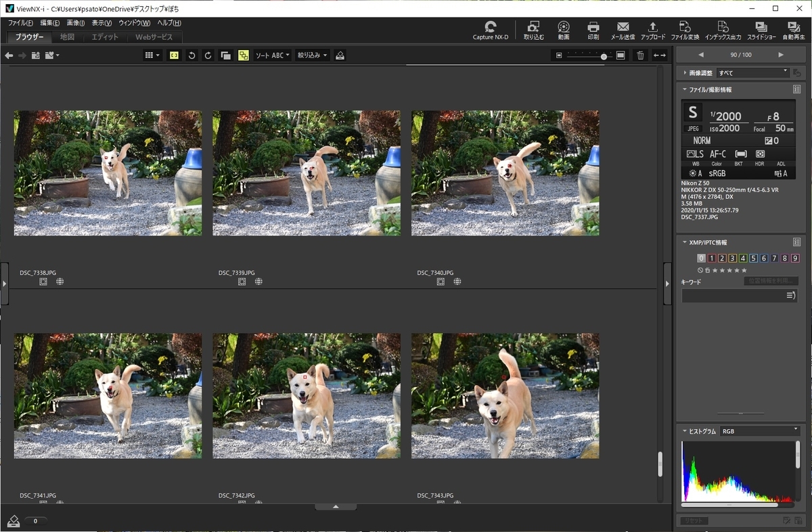
Task: Click the keyword list icon
Action: tap(790, 296)
